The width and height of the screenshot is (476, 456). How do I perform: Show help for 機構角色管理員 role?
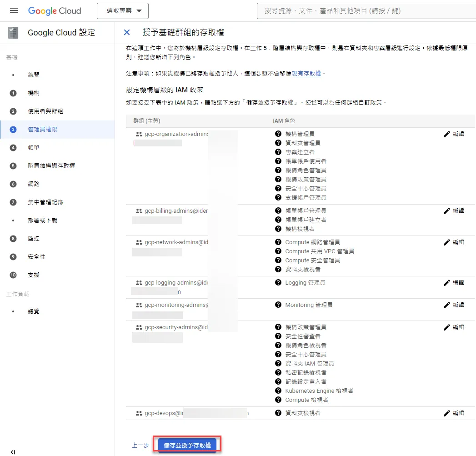click(x=278, y=170)
